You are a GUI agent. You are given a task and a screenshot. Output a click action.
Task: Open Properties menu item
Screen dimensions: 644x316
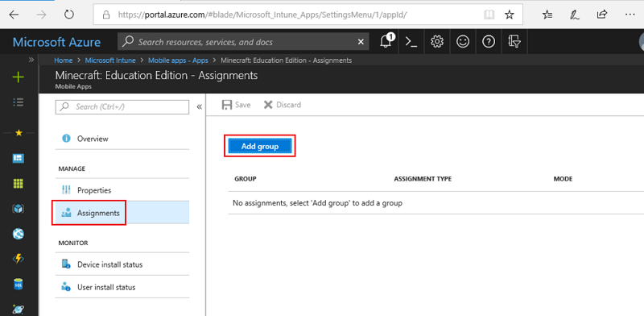122,190
